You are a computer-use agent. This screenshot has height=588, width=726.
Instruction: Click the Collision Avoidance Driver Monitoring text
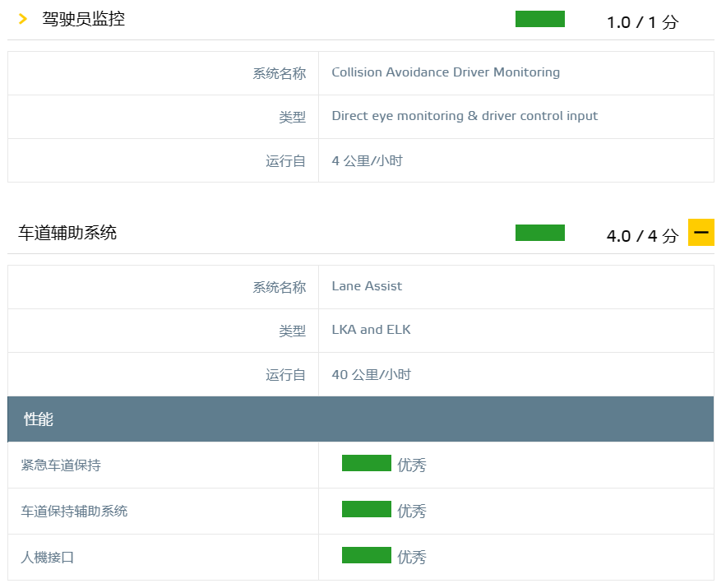tap(446, 72)
